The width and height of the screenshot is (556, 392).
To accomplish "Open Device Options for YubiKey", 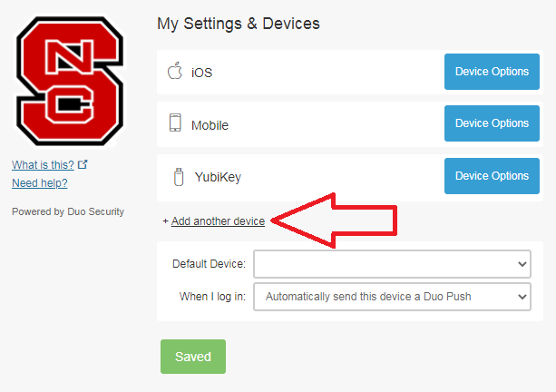I will coord(492,176).
